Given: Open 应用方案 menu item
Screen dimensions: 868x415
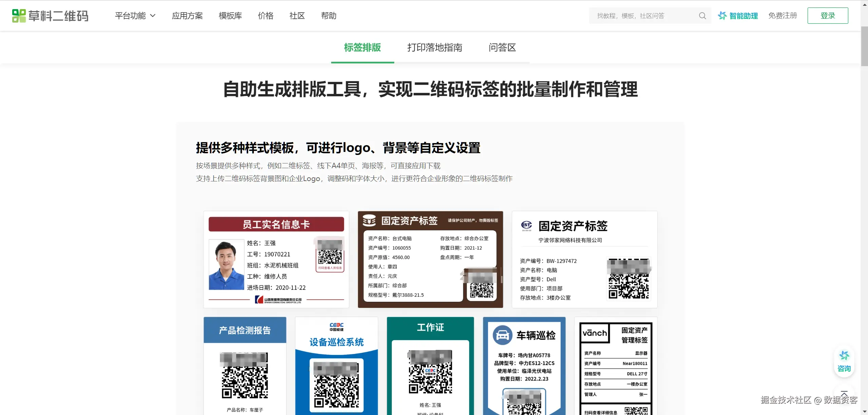Looking at the screenshot, I should [x=187, y=16].
